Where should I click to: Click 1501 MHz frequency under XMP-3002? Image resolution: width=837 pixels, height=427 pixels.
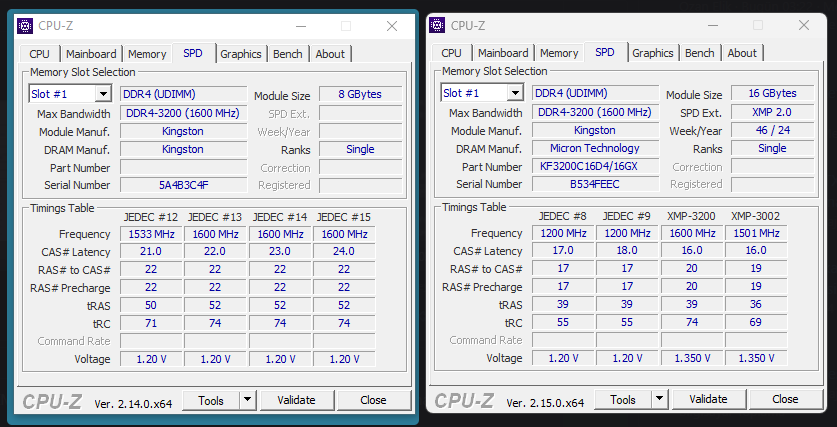[756, 233]
